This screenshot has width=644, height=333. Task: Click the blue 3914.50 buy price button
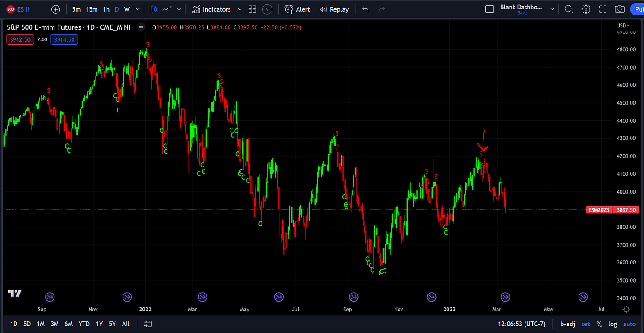(64, 39)
